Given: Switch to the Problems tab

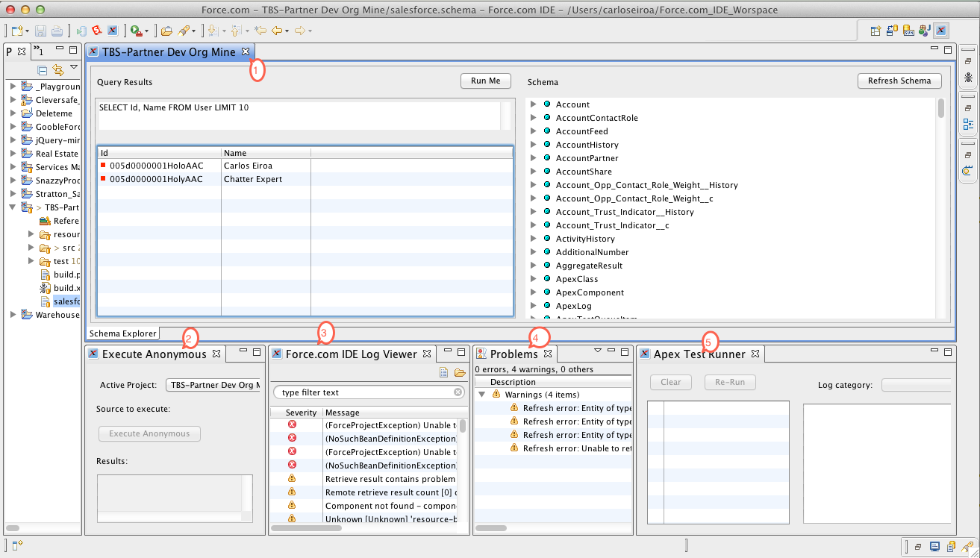Looking at the screenshot, I should click(514, 354).
